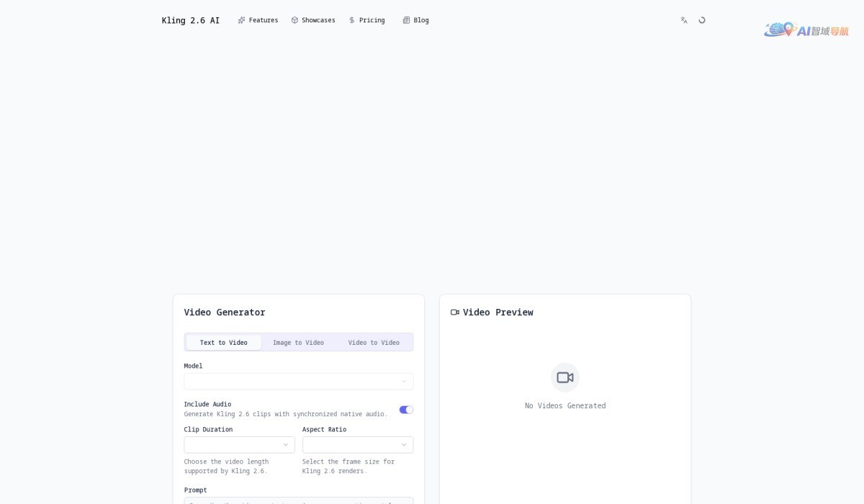Click the Pricing dollar icon
The width and height of the screenshot is (864, 504).
(x=352, y=20)
